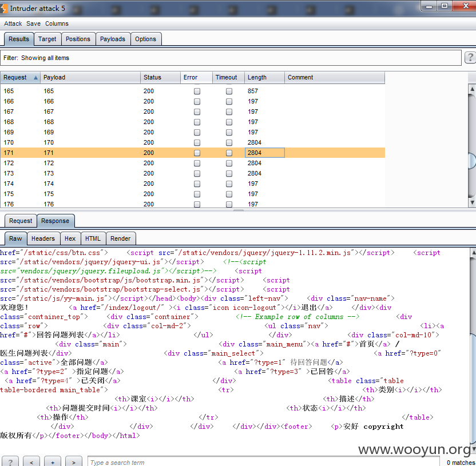Switch to the Target tab

[47, 39]
